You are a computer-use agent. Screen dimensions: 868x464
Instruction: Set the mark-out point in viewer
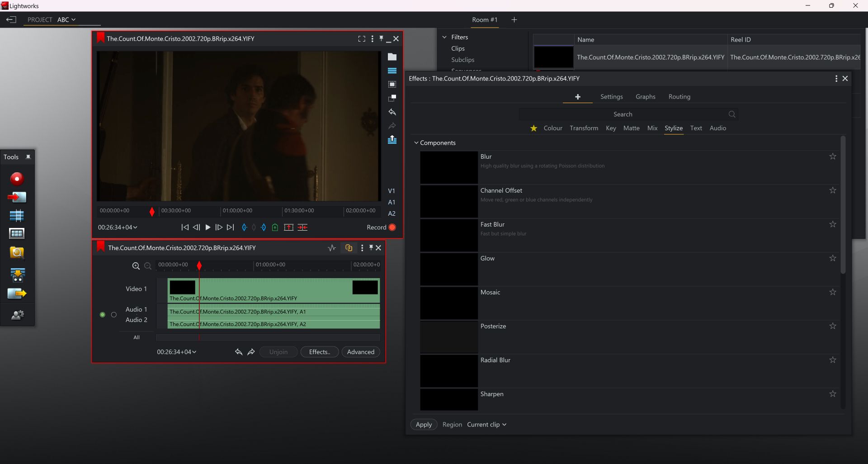[x=264, y=227]
